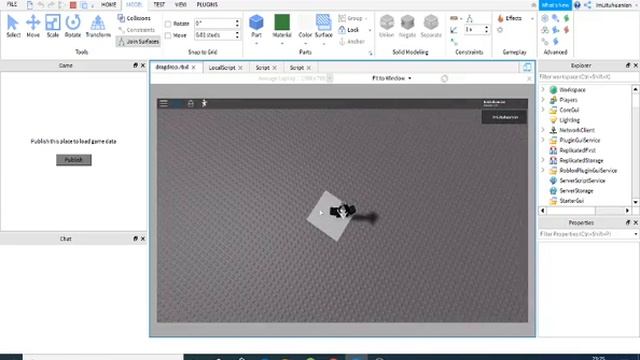Undock the Properties panel

628,222
